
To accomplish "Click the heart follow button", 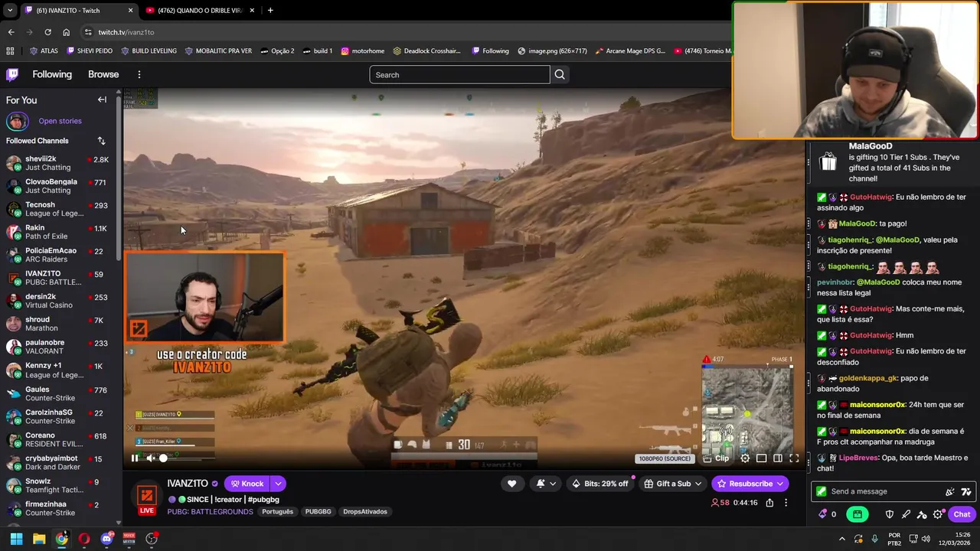I will pyautogui.click(x=511, y=484).
